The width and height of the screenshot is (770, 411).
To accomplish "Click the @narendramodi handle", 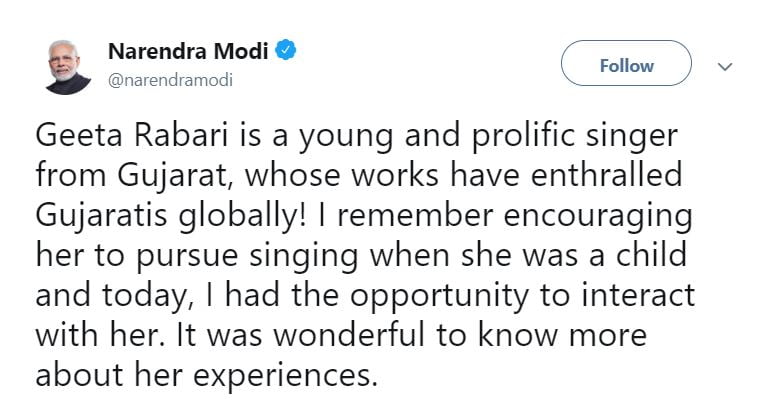I will point(170,79).
